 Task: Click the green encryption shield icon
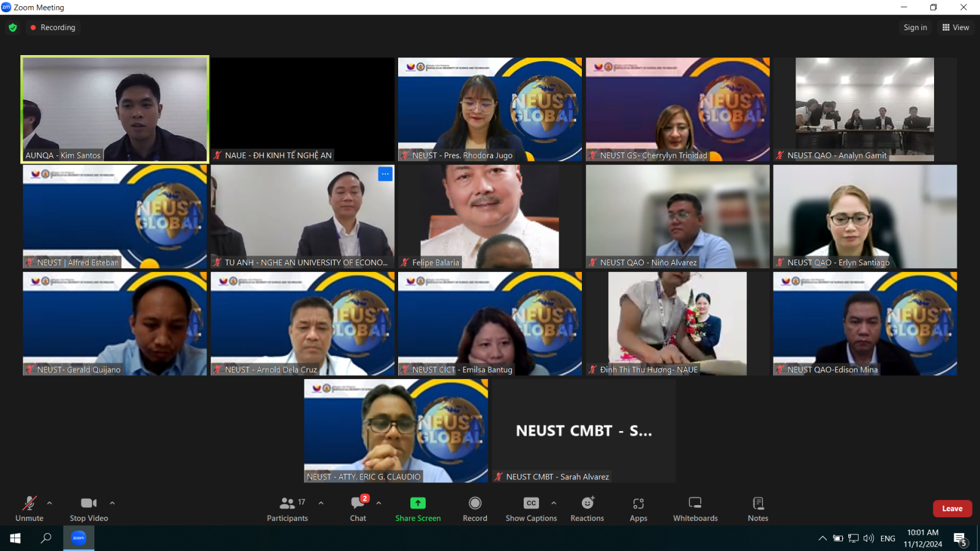coord(13,28)
